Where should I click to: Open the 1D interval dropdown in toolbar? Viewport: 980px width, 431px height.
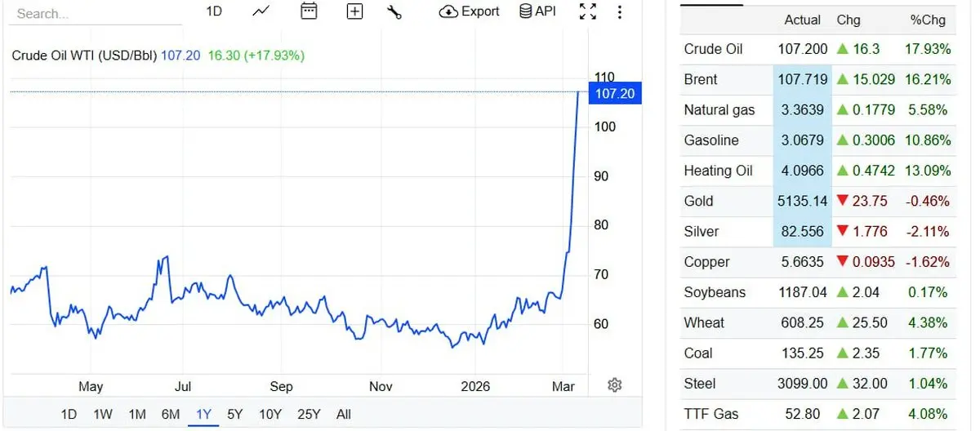213,11
